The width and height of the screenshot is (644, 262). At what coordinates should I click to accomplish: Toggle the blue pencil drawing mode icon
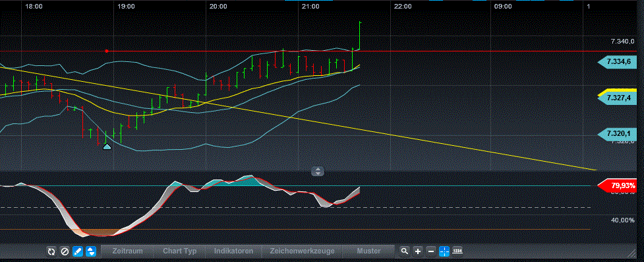pyautogui.click(x=78, y=251)
